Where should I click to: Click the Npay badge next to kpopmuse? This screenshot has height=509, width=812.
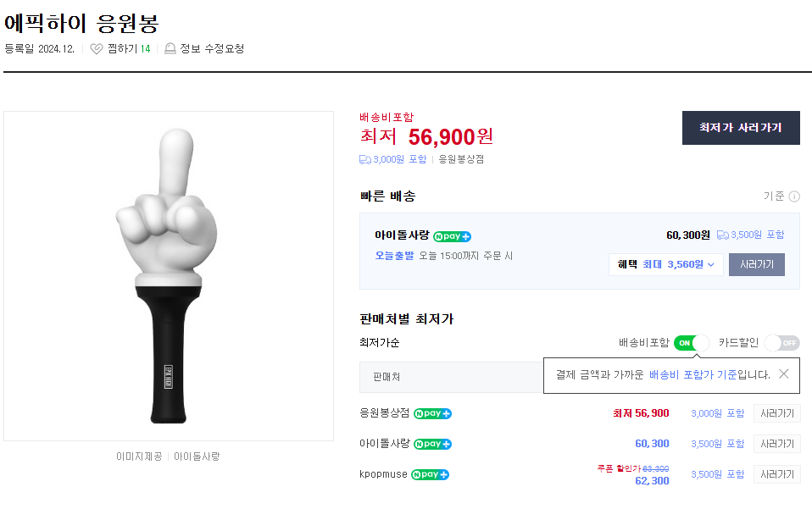coord(430,474)
